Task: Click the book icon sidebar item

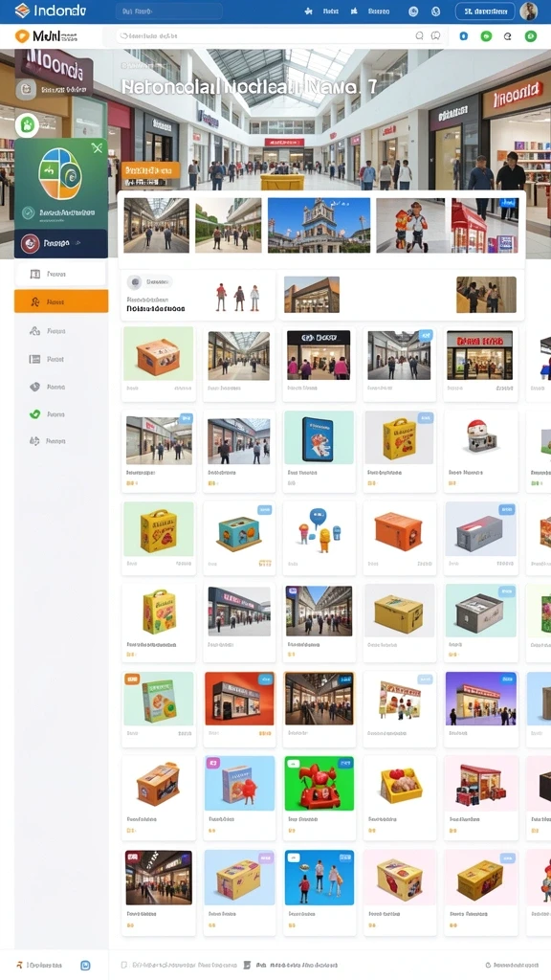Action: (x=61, y=274)
